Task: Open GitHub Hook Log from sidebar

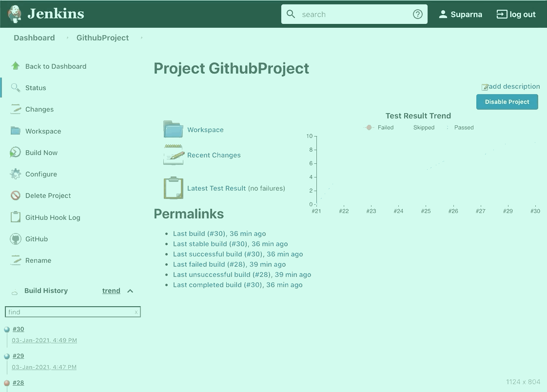Action: [x=53, y=217]
